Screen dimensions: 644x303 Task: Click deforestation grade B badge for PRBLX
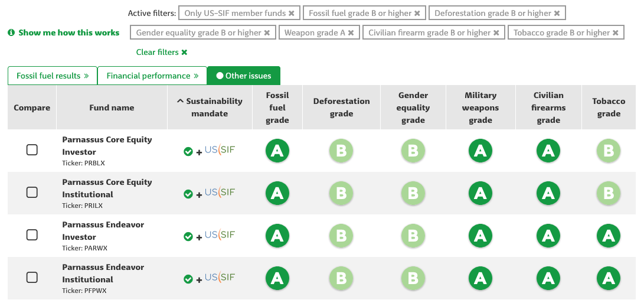[x=341, y=151]
